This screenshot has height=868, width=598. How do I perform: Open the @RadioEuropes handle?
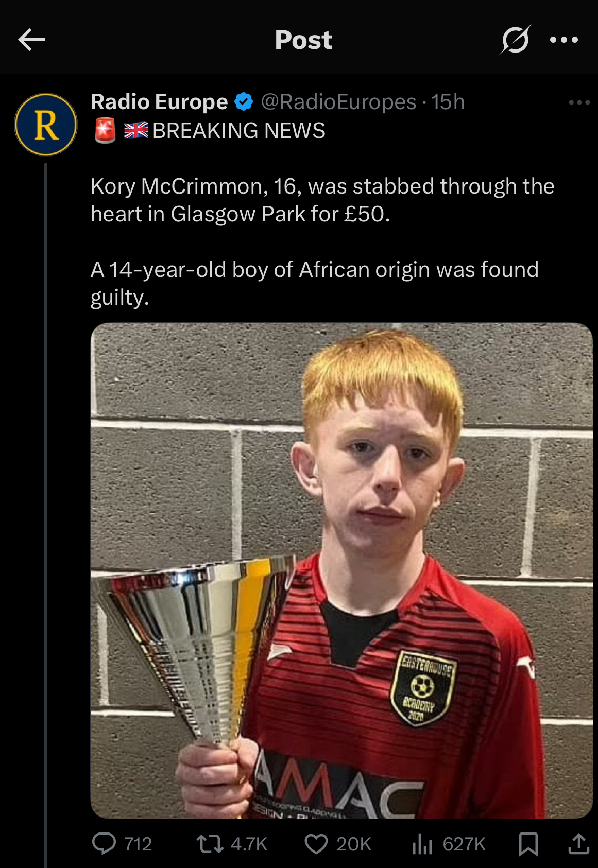pyautogui.click(x=338, y=102)
